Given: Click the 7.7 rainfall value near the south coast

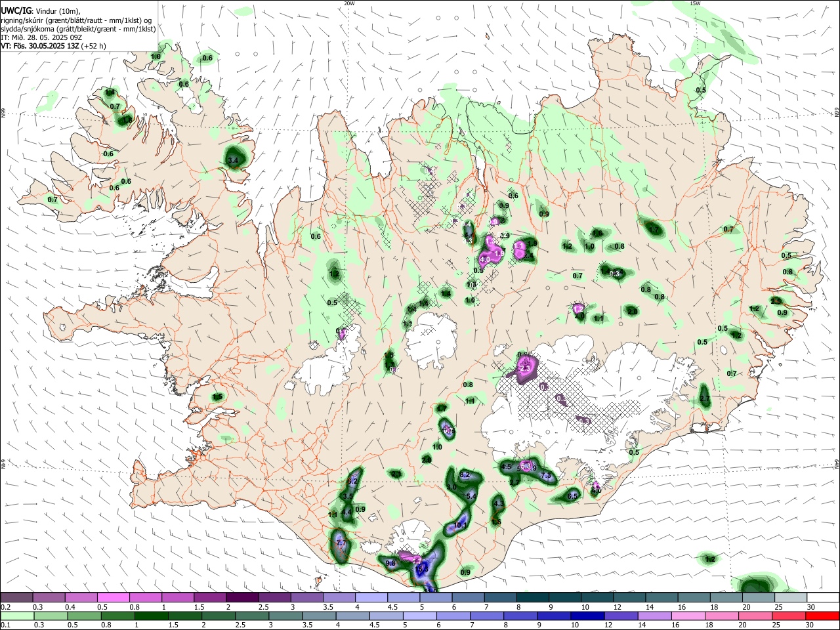Looking at the screenshot, I should point(341,543).
